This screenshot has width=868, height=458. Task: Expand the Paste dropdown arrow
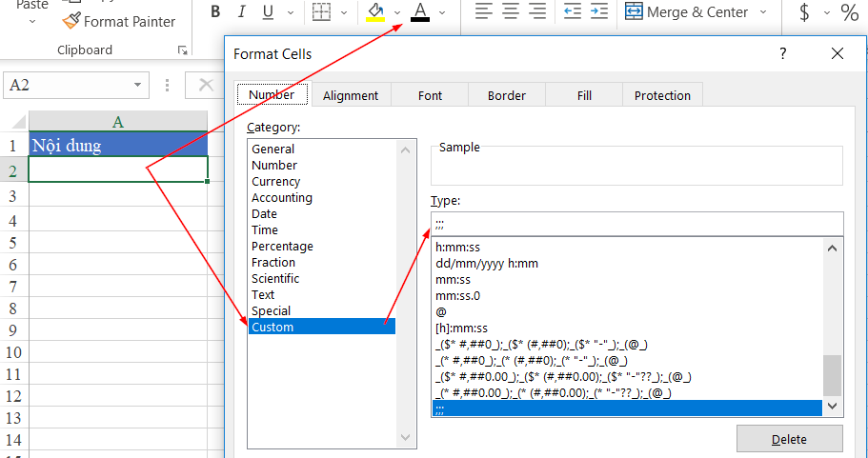point(31,22)
